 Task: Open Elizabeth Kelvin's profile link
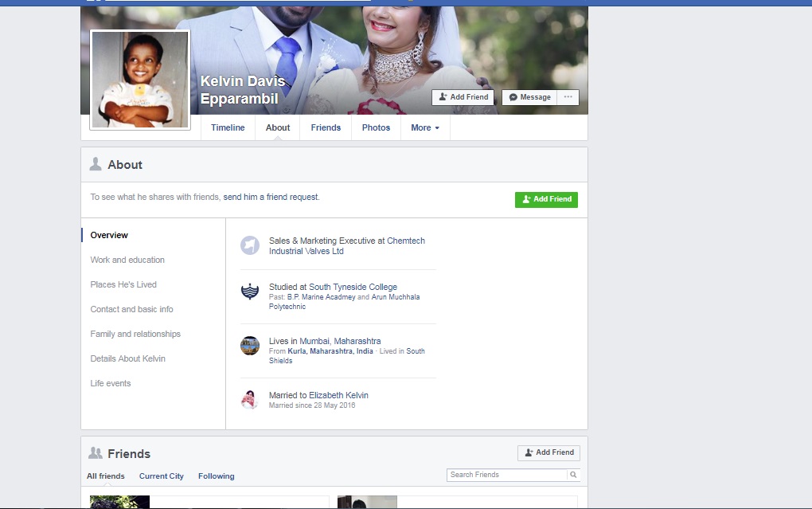[338, 395]
